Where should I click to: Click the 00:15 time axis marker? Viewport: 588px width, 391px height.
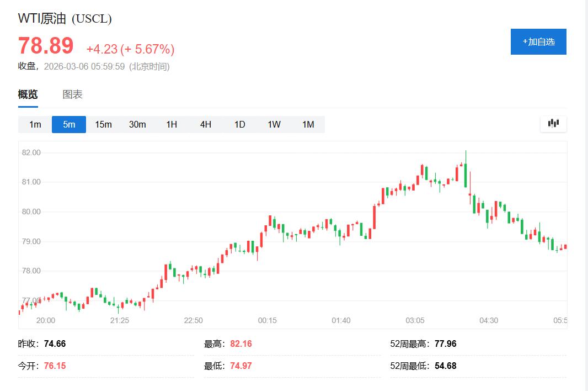267,320
